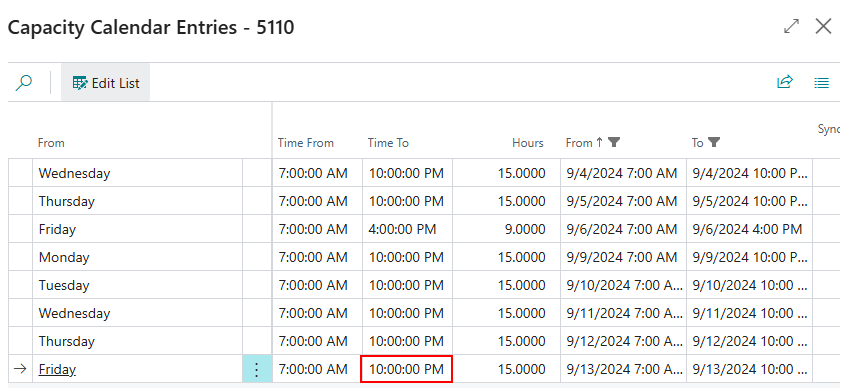Click the 9/13/2024 To date cell

(749, 369)
